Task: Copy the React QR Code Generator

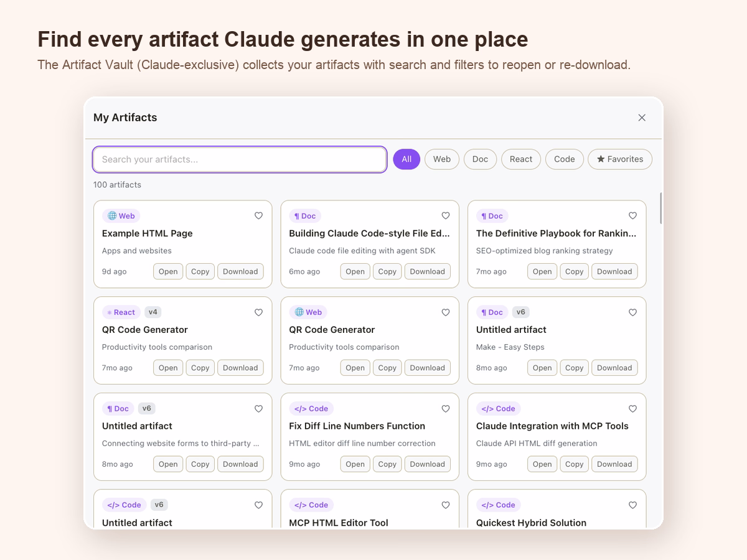Action: pos(200,368)
